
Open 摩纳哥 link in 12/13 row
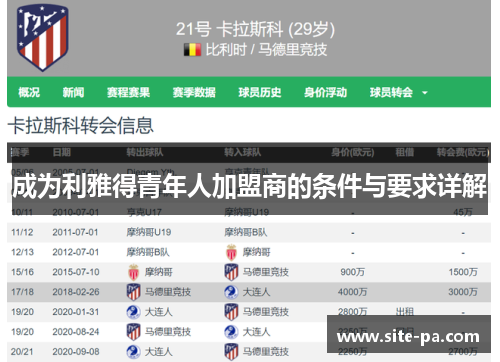tap(256, 252)
